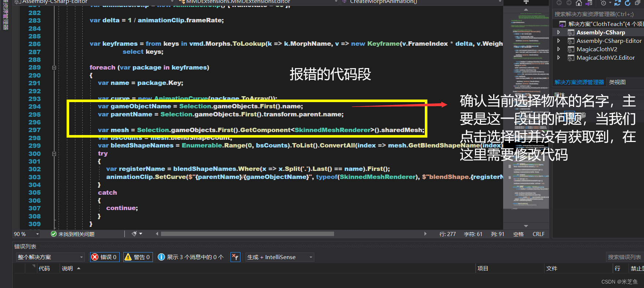Switch solution/folder view icon in Solution Explorer
The image size is (644, 288).
[x=589, y=3]
